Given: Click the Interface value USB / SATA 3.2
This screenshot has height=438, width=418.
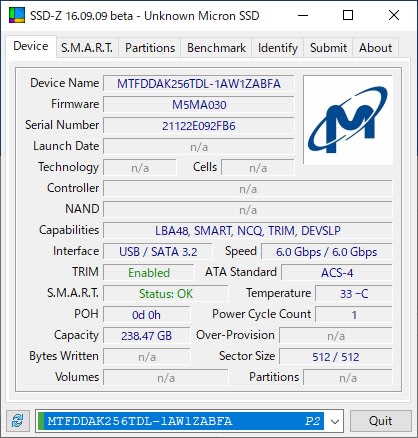Looking at the screenshot, I should click(x=158, y=252).
